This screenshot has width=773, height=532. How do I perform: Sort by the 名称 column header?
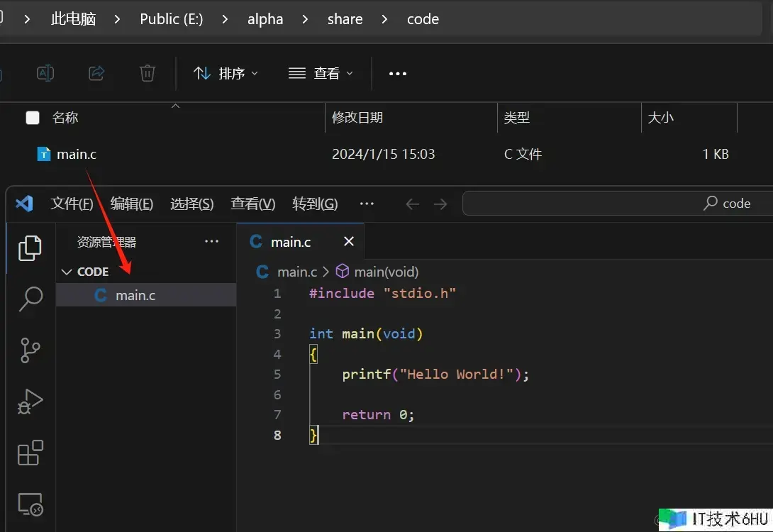click(x=65, y=118)
